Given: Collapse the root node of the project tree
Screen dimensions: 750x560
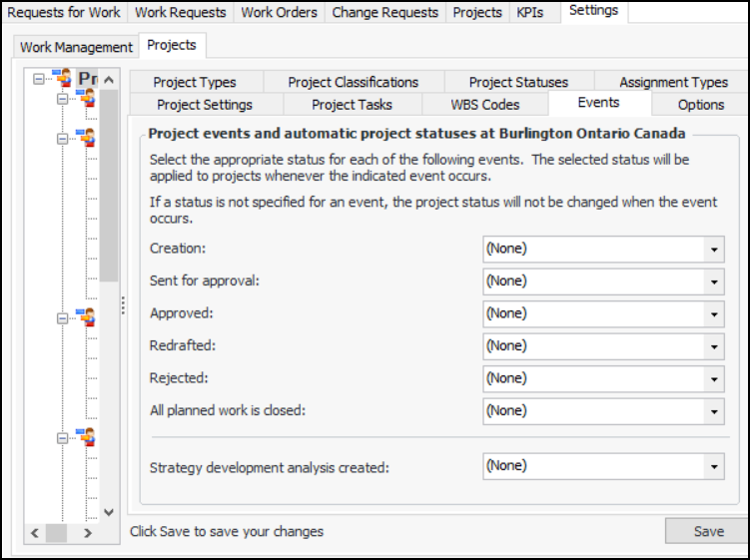Looking at the screenshot, I should (38, 78).
